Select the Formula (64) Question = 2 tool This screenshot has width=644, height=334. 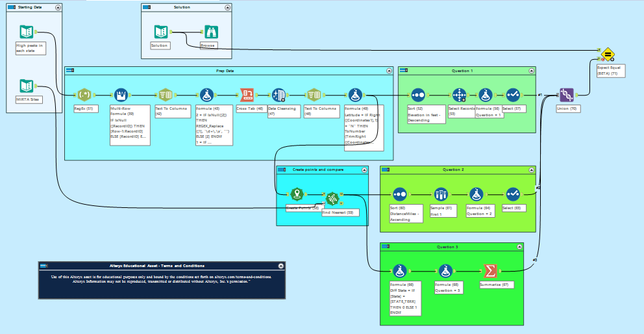coord(477,194)
